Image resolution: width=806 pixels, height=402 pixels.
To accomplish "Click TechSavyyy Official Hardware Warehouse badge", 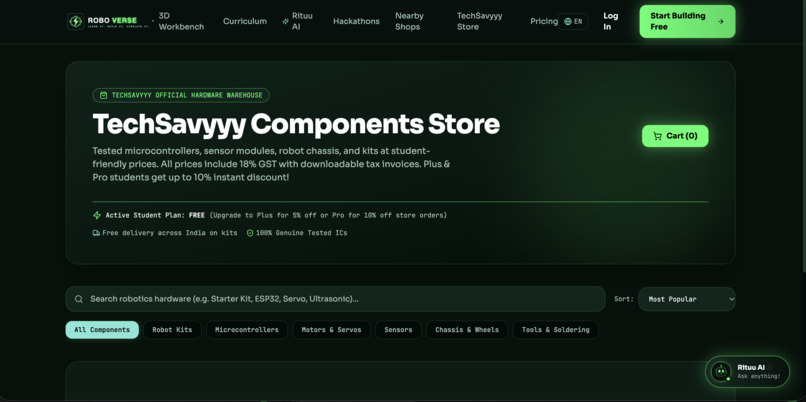I will (181, 95).
